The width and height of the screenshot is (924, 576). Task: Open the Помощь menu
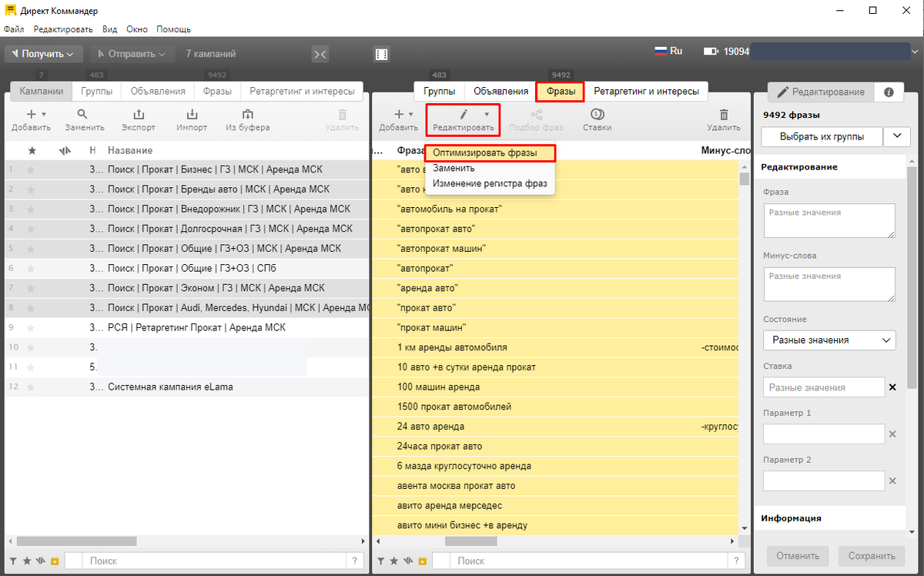174,29
